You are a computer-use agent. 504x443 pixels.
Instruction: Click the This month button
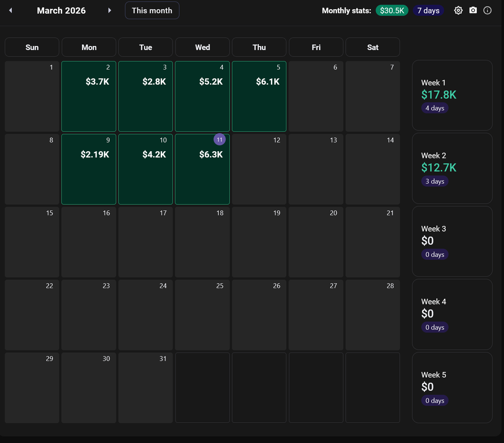click(x=152, y=11)
